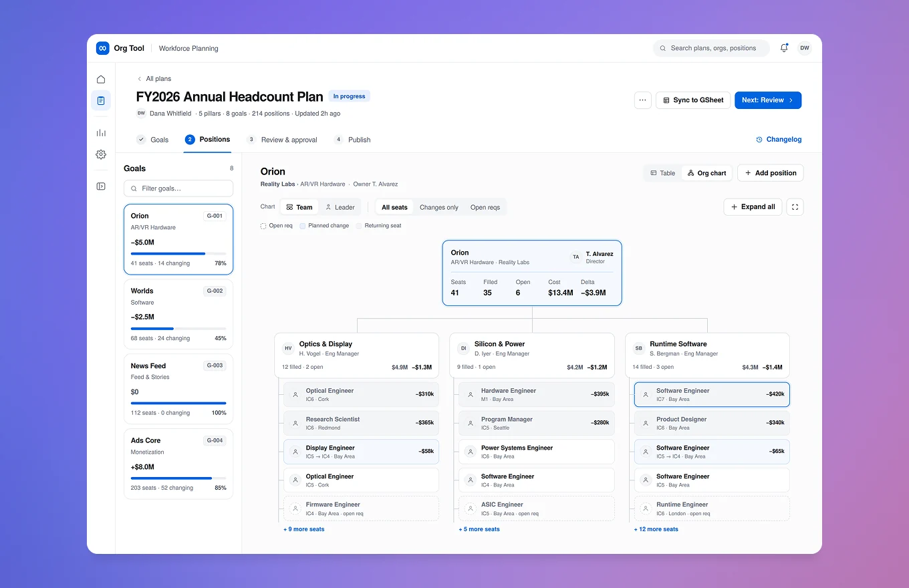Open the Home icon in sidebar

coord(101,80)
